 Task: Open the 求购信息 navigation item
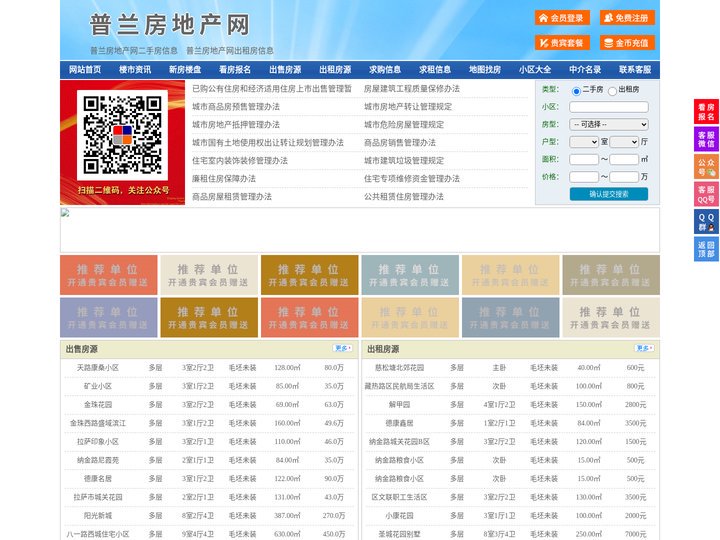(x=385, y=70)
